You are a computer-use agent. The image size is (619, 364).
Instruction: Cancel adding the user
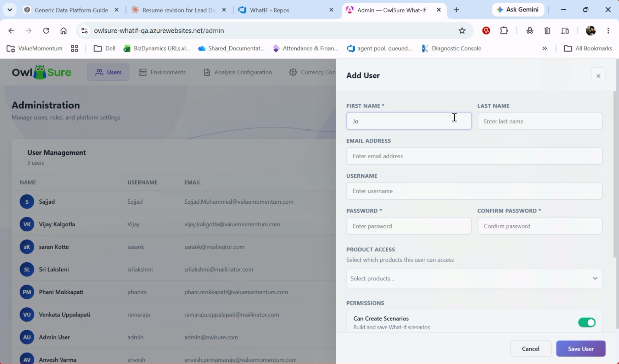coord(530,349)
